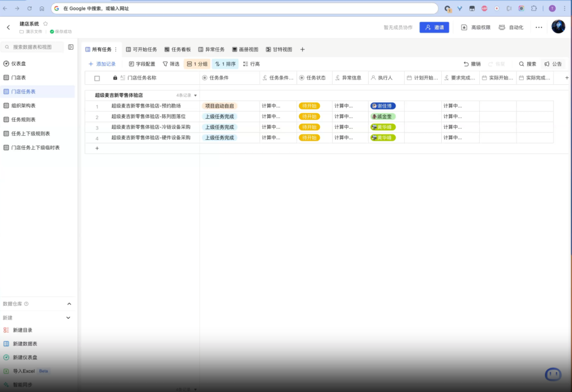
Task: Star the 建店系统 file as favorite
Action: pos(46,24)
